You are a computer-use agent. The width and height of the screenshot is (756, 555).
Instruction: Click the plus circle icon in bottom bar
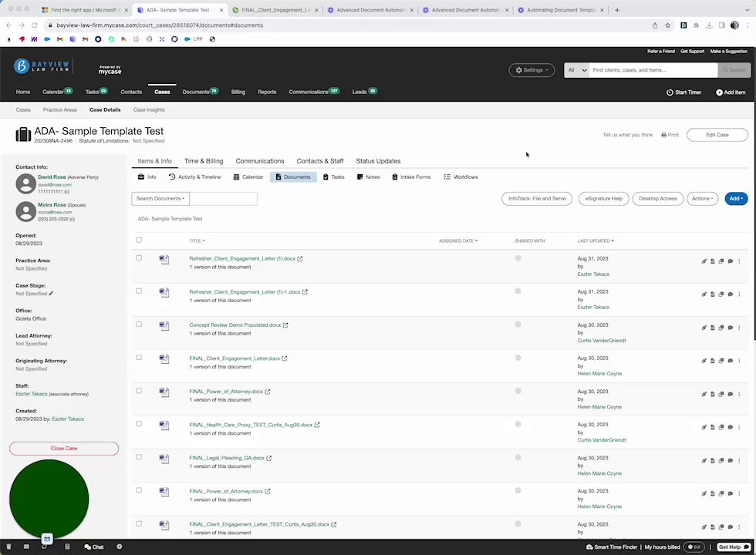click(119, 547)
